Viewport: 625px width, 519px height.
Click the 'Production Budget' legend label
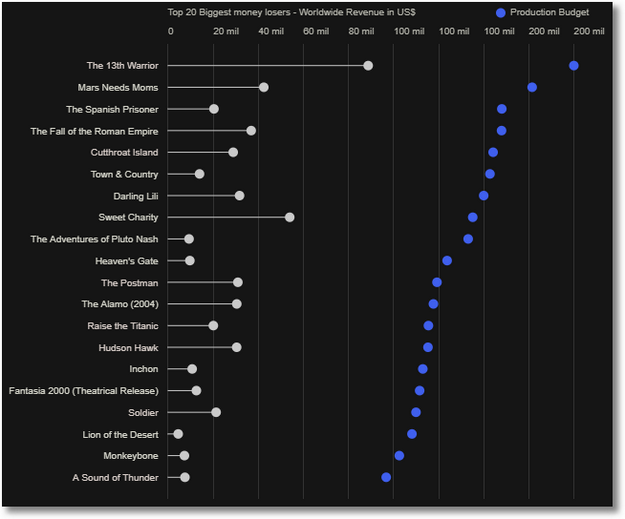pos(549,12)
